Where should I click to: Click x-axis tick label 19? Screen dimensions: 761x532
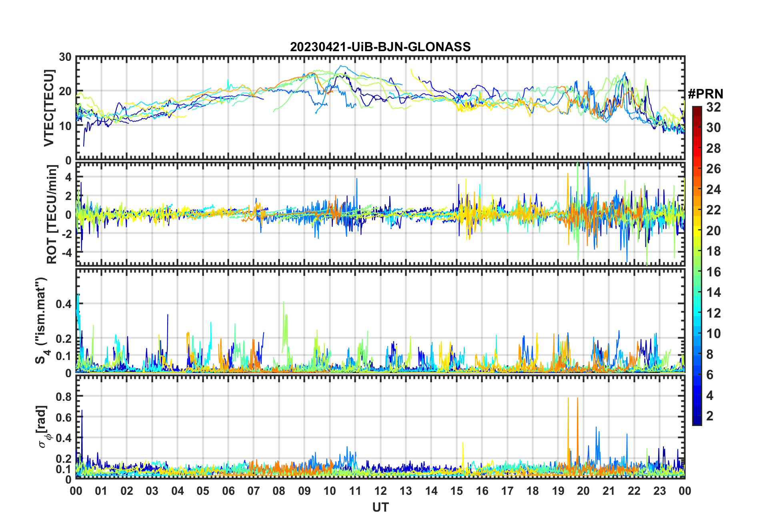tap(558, 491)
